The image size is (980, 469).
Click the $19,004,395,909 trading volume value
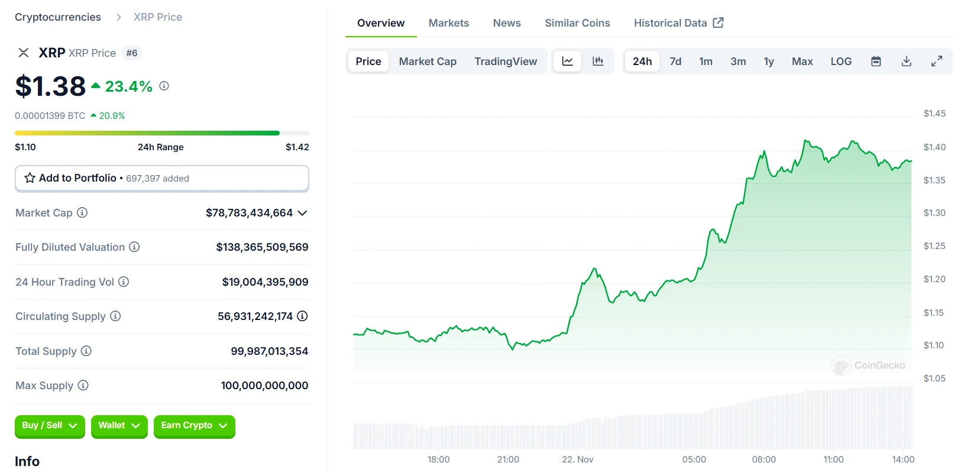click(x=265, y=282)
